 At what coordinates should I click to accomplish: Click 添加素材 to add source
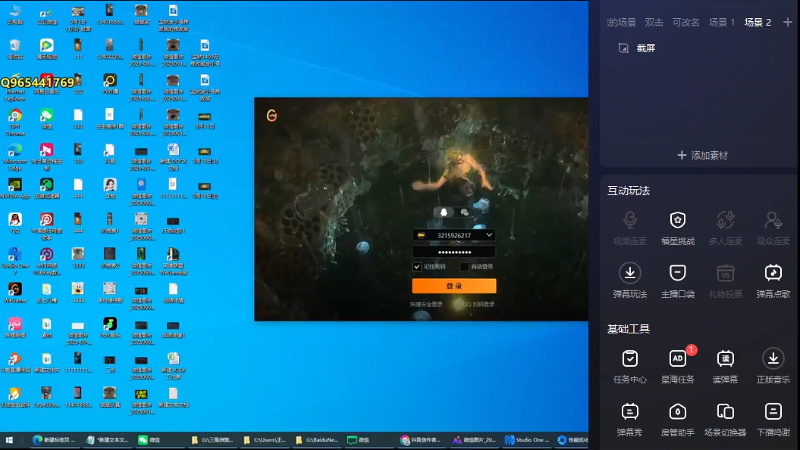[x=703, y=156]
